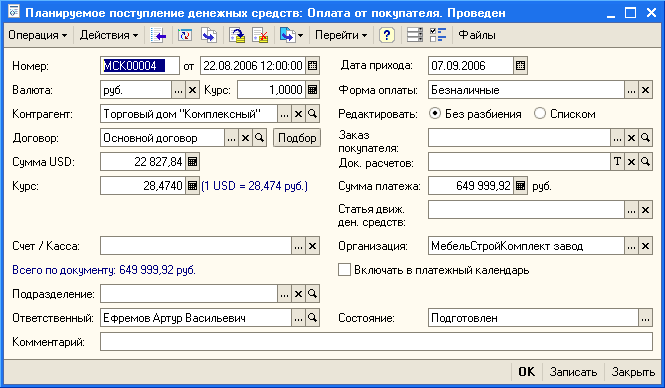Screen dimensions: 665x388
Task: Click the checklist settings toolbar icon
Action: click(438, 35)
